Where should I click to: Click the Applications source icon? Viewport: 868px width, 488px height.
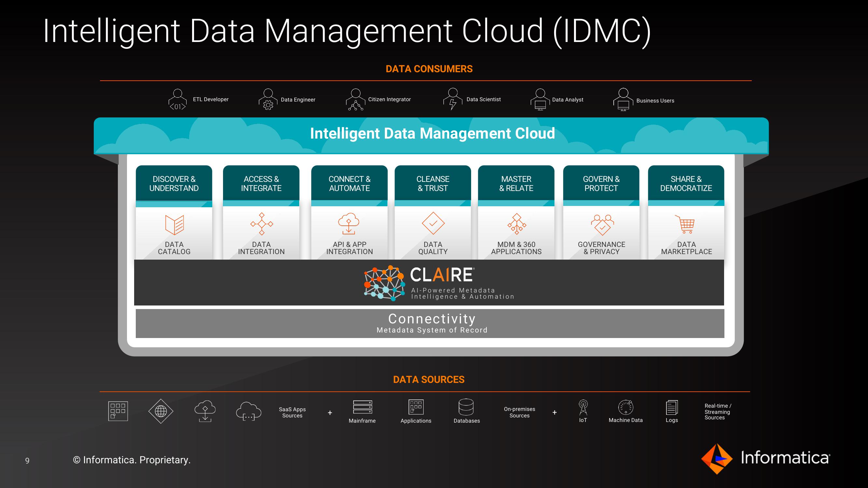pos(416,407)
